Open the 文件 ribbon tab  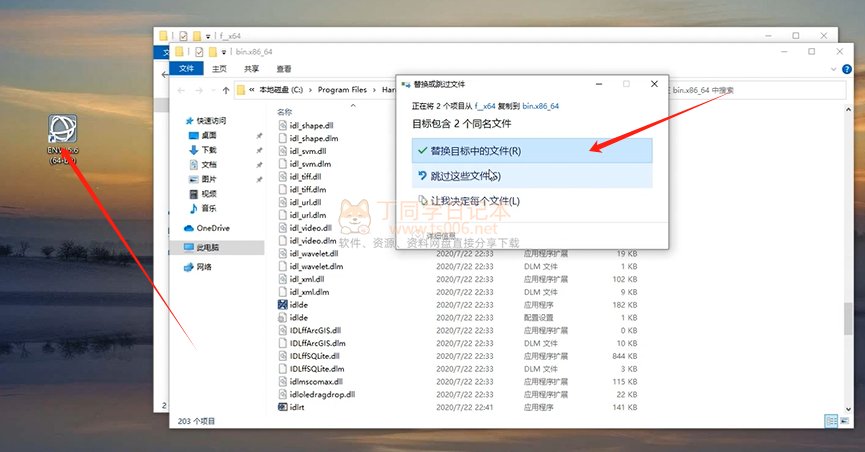click(186, 68)
